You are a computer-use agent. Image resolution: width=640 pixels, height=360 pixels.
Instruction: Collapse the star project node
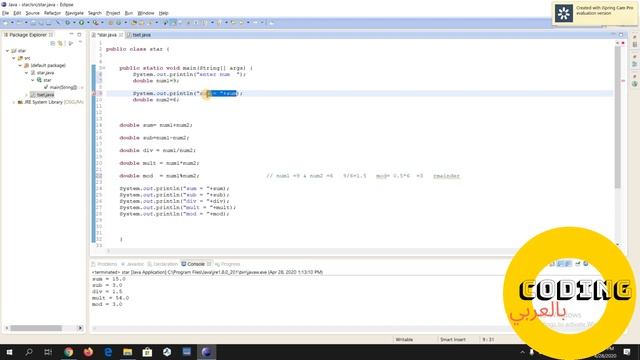(x=7, y=51)
